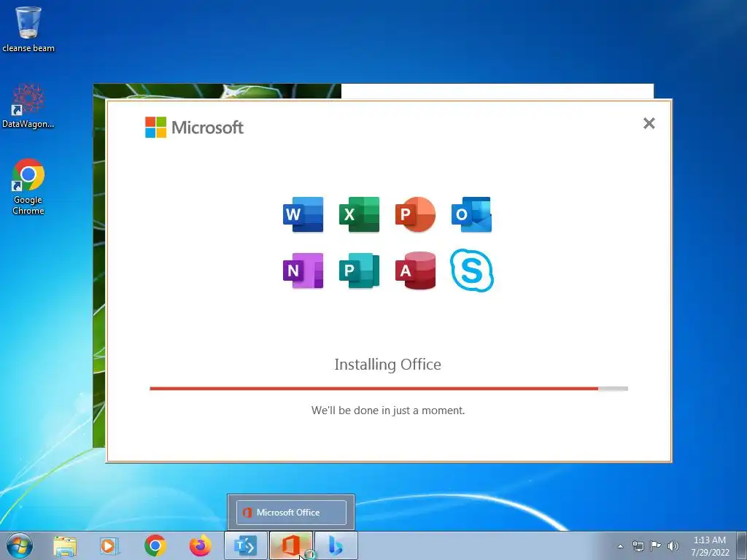Launch Windows Media Player from taskbar
The image size is (747, 560).
point(109,545)
